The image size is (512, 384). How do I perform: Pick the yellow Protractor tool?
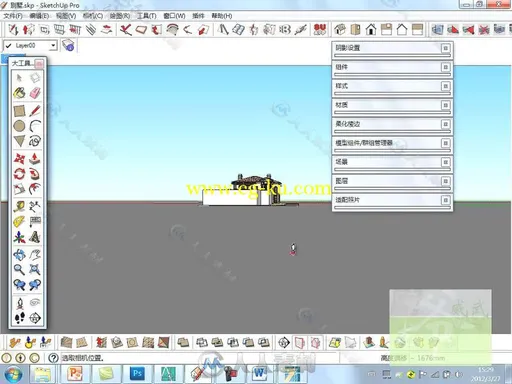coord(19,221)
